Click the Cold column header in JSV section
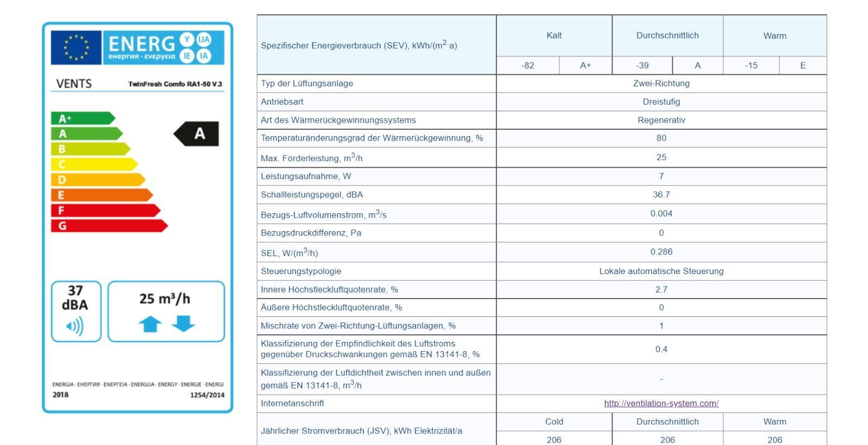This screenshot has height=445, width=868. tap(554, 422)
